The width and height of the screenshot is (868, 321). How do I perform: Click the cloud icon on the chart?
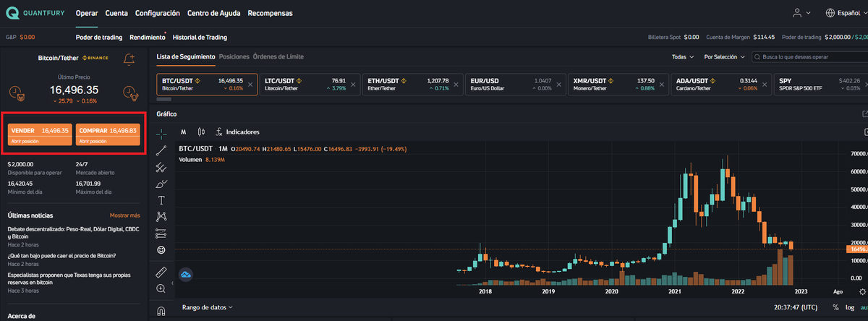pyautogui.click(x=186, y=275)
